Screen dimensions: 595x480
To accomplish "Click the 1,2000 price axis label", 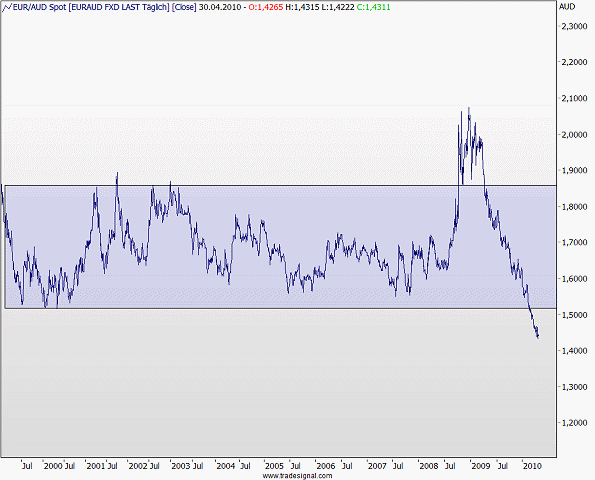I will pyautogui.click(x=574, y=423).
